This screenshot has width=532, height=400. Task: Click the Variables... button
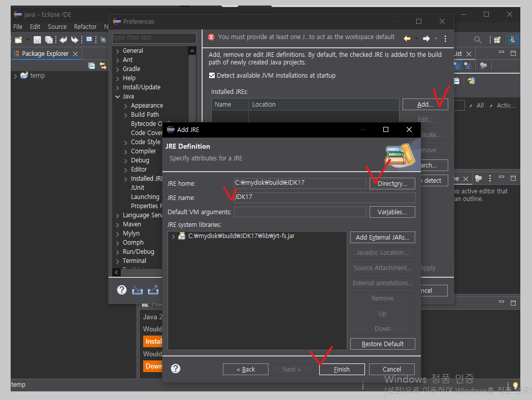point(392,212)
